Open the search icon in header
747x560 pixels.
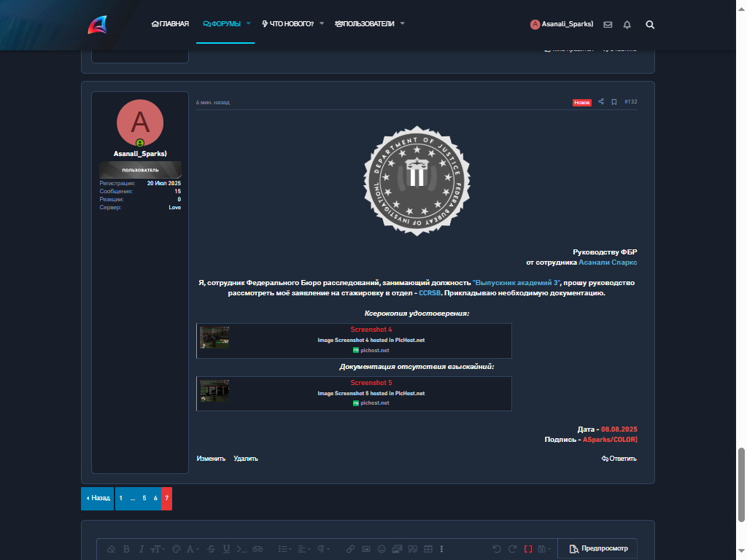650,25
